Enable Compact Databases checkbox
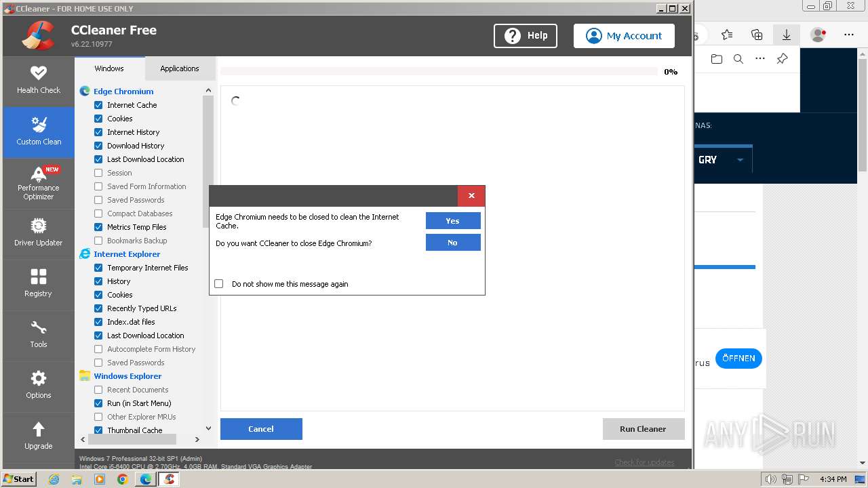Image resolution: width=868 pixels, height=488 pixels. point(98,213)
